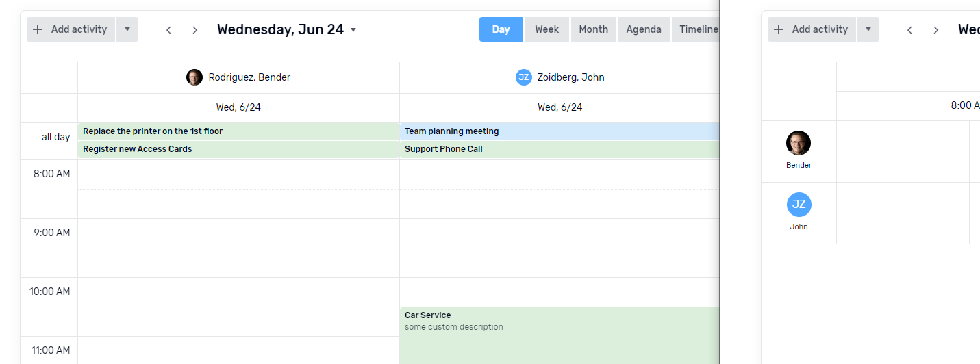This screenshot has height=364, width=980.
Task: Select the Day view tab
Action: tap(501, 29)
